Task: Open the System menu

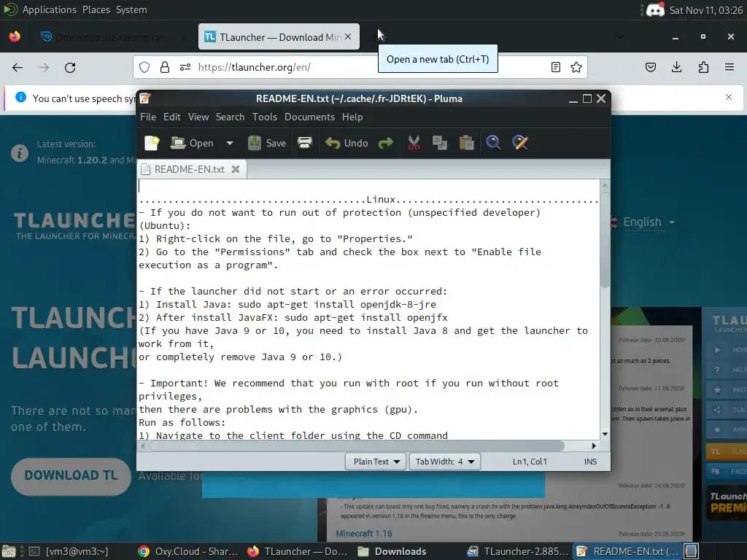Action: (131, 9)
